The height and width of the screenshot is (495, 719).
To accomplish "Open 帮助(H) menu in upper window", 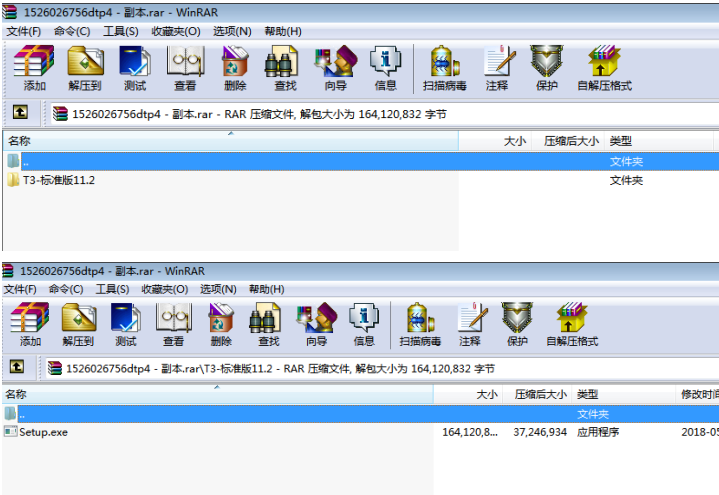I will click(x=283, y=31).
